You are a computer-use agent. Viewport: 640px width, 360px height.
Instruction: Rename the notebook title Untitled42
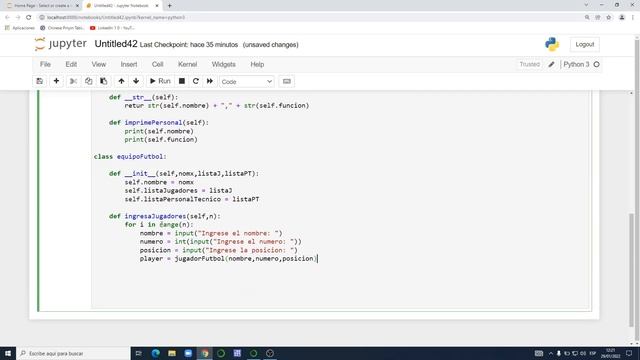tap(116, 44)
